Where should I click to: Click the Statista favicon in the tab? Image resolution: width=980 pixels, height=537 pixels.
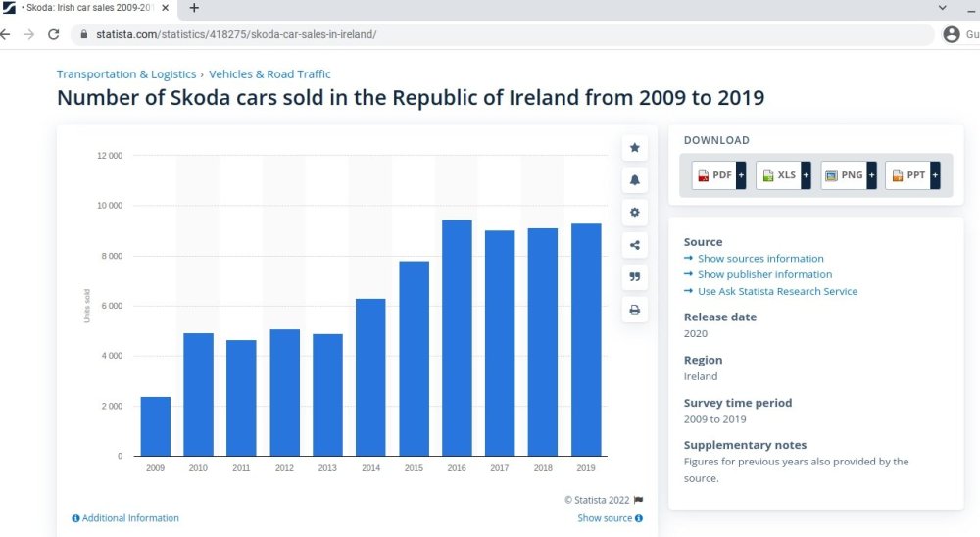click(9, 8)
